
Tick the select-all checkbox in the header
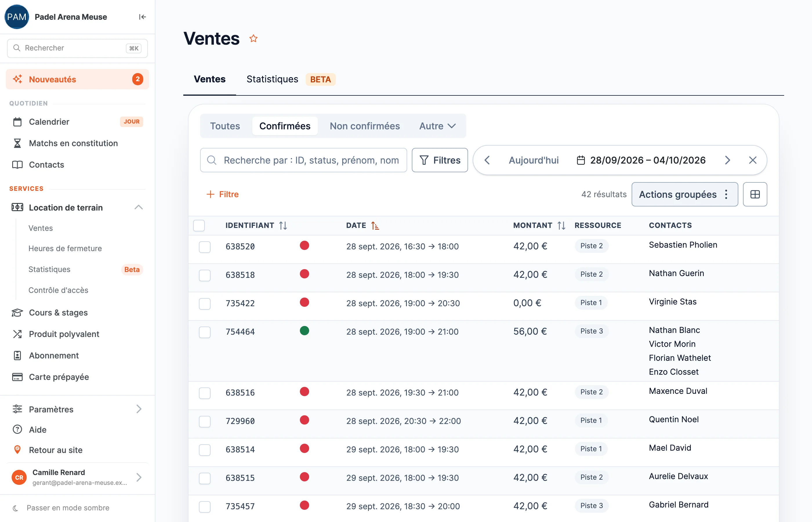[x=199, y=225]
